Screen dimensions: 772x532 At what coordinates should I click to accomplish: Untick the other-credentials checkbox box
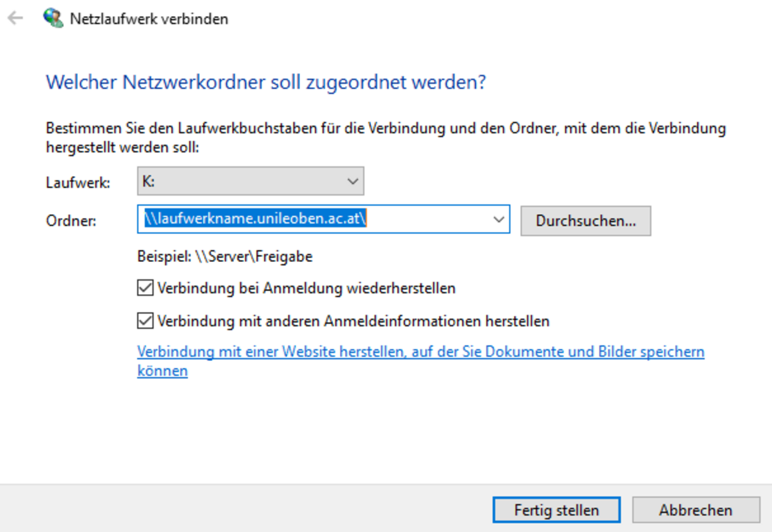pyautogui.click(x=145, y=321)
